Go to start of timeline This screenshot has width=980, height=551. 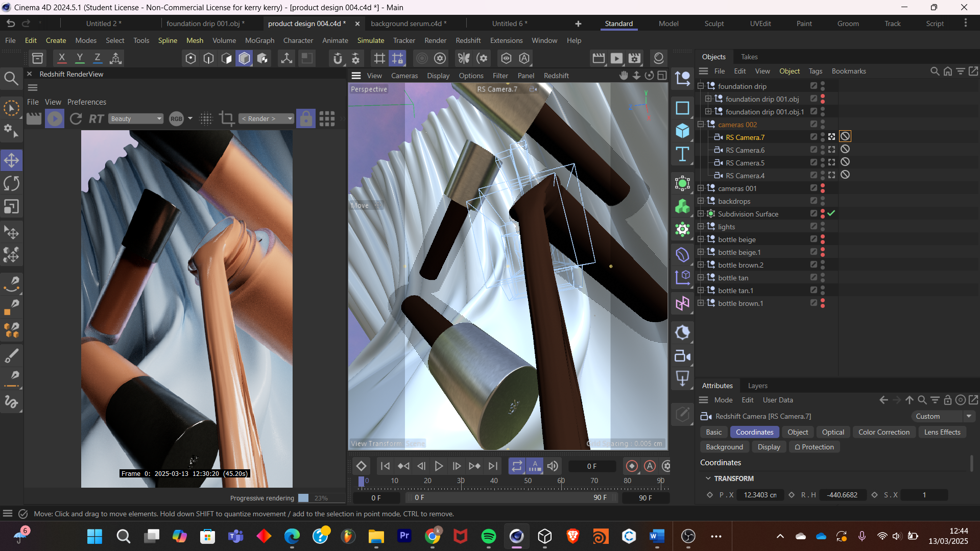[x=385, y=466]
